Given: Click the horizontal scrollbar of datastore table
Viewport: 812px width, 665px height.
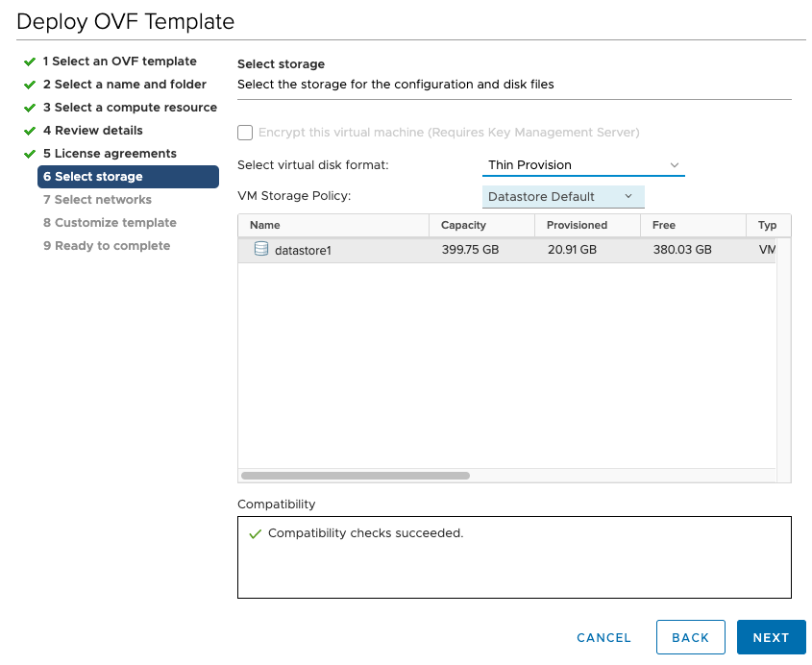Looking at the screenshot, I should point(356,476).
